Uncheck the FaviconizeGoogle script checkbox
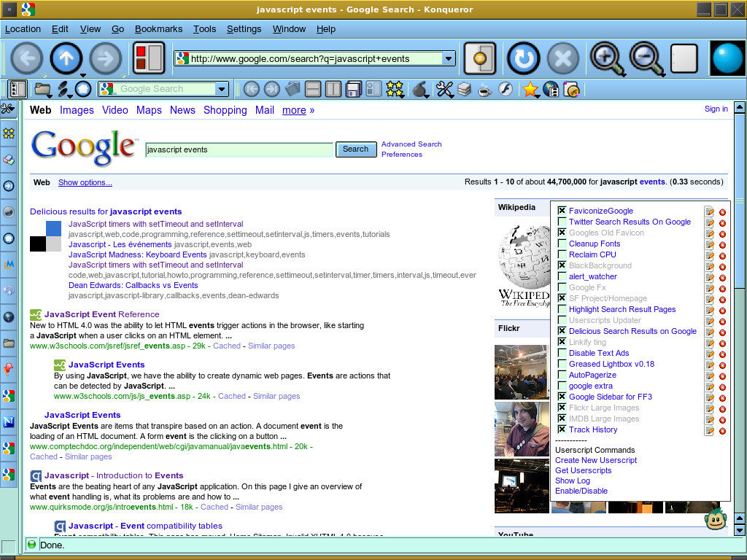The image size is (747, 560). point(562,211)
